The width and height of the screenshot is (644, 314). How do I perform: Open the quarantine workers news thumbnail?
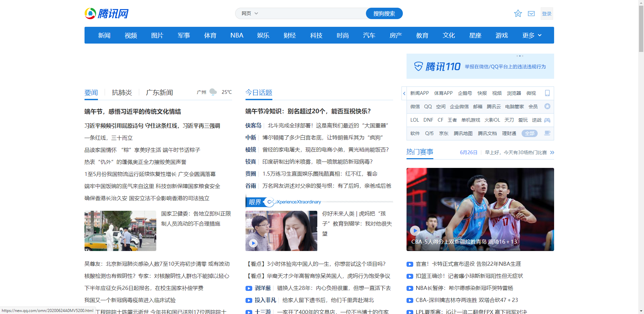pyautogui.click(x=120, y=231)
